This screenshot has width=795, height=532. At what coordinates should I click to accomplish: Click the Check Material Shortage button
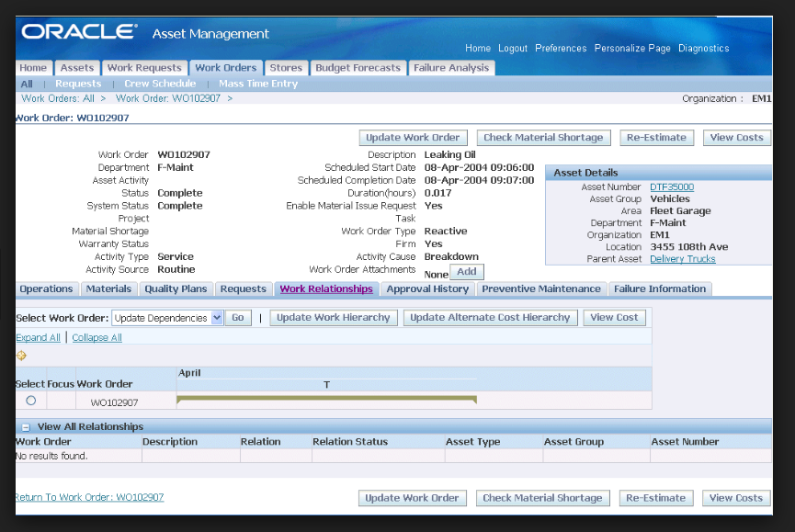(543, 137)
